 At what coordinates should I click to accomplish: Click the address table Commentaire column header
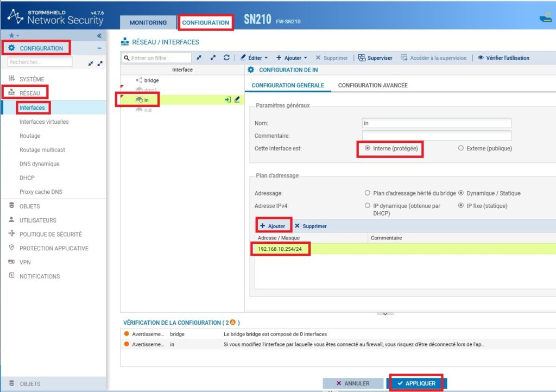[462, 238]
